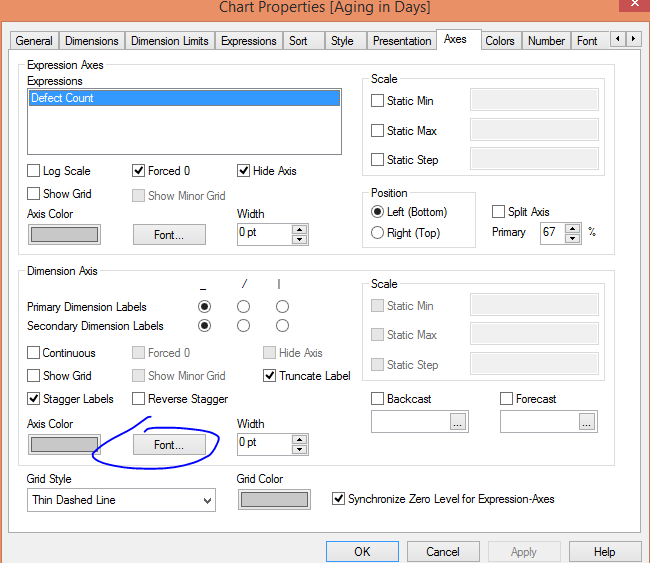Decrease Primary percent spinner down

coord(572,238)
